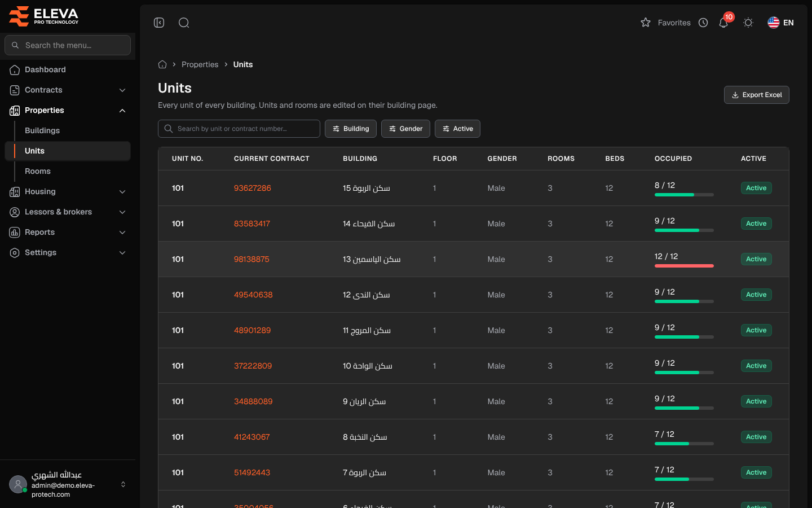The height and width of the screenshot is (508, 812).
Task: Open the notifications bell
Action: [723, 23]
